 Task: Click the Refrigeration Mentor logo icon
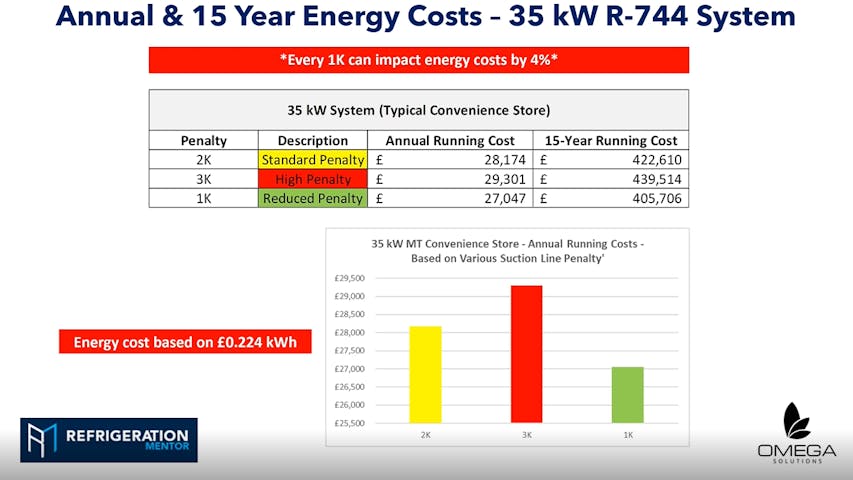(42, 440)
